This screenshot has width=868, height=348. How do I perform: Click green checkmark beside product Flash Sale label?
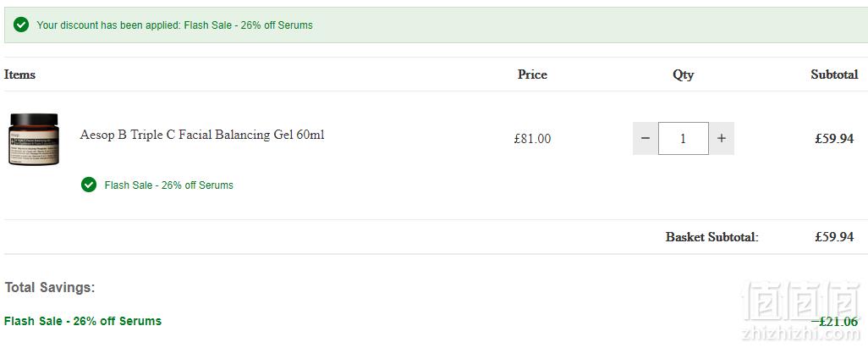tap(89, 185)
